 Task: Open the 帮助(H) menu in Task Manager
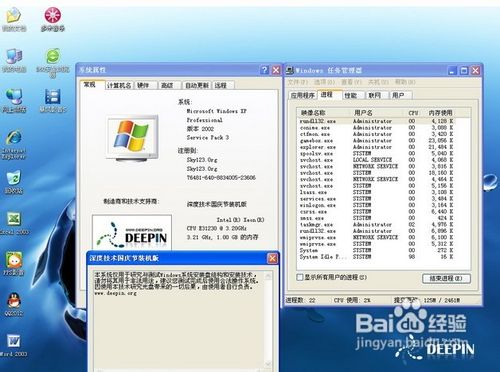pos(405,82)
